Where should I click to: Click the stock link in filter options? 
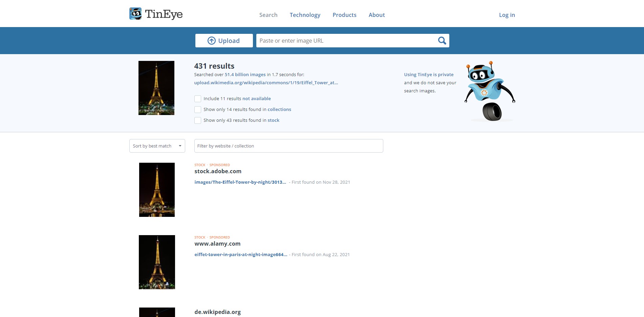pyautogui.click(x=274, y=120)
